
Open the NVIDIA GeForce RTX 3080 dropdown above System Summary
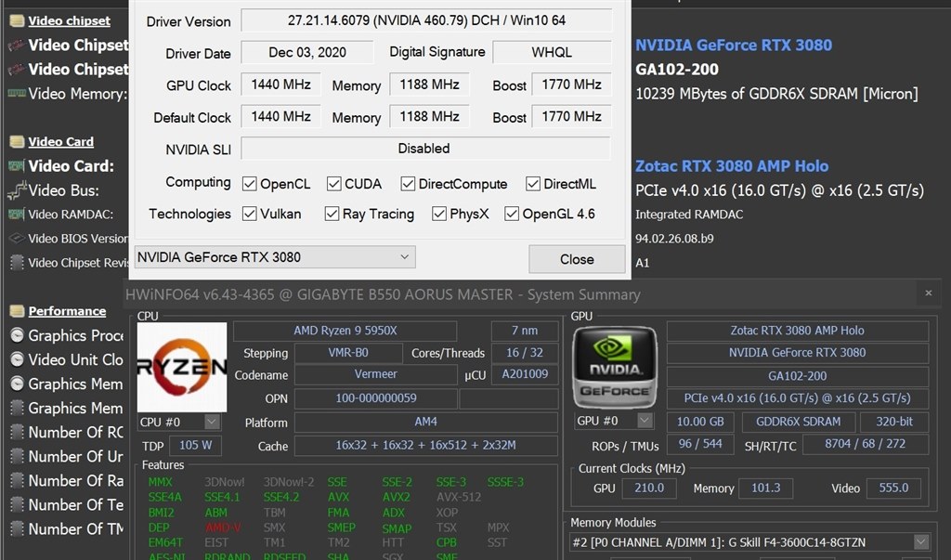coord(275,257)
